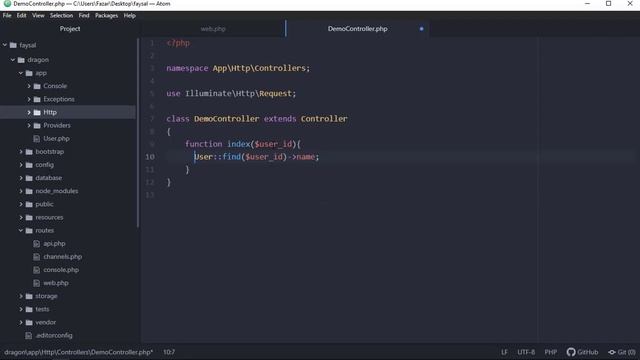640x360 pixels.
Task: Click the console.php file icon
Action: point(37,270)
